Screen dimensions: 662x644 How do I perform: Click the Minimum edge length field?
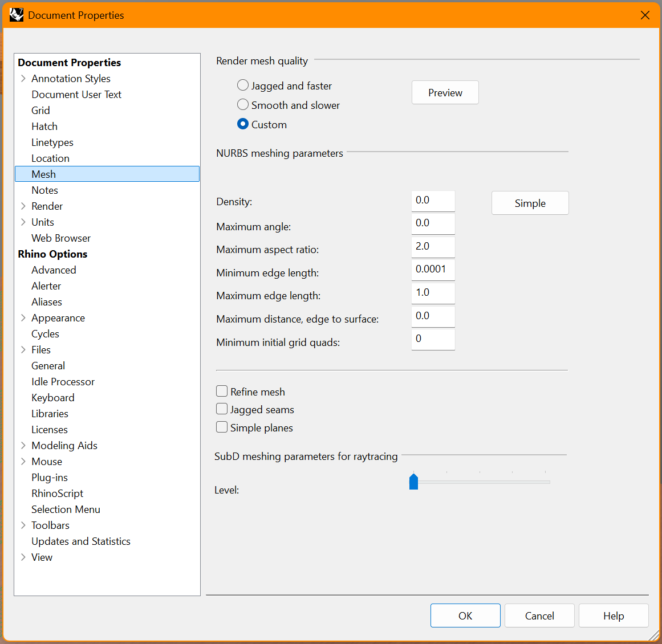click(x=433, y=270)
